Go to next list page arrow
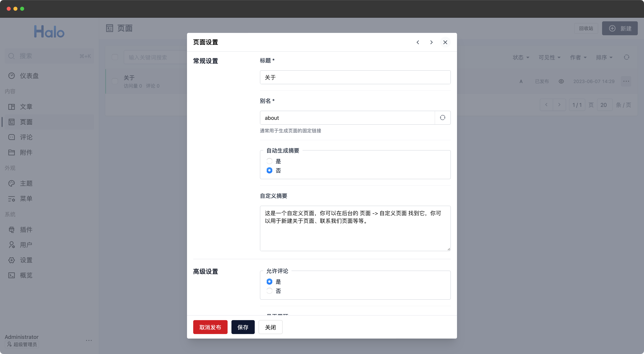 (559, 105)
